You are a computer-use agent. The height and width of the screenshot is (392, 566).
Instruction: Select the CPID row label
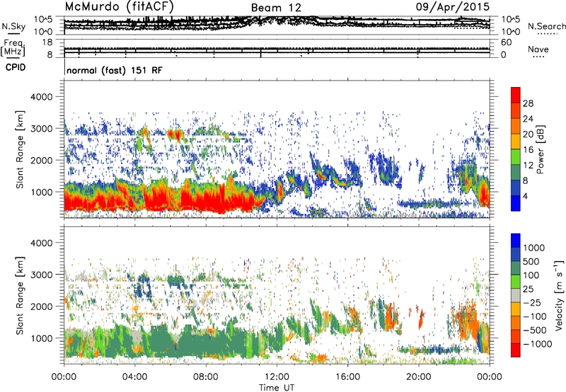coord(16,67)
